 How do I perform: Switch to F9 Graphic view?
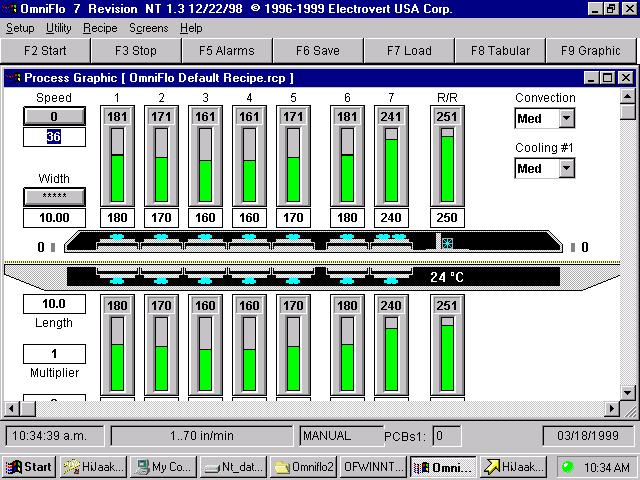[591, 51]
